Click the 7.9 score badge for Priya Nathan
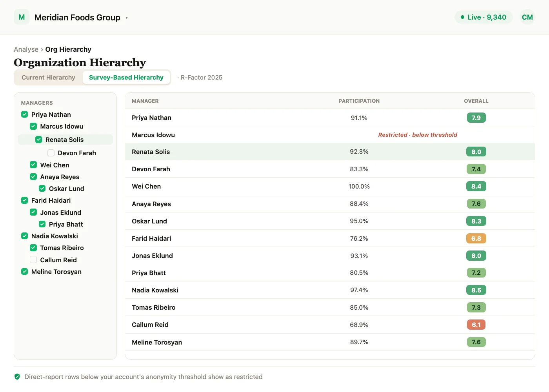The width and height of the screenshot is (549, 392). point(476,118)
